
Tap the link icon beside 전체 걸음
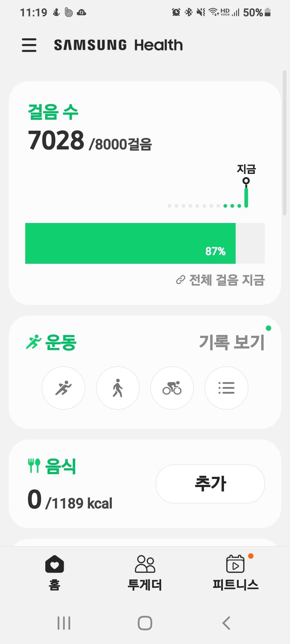tap(180, 280)
